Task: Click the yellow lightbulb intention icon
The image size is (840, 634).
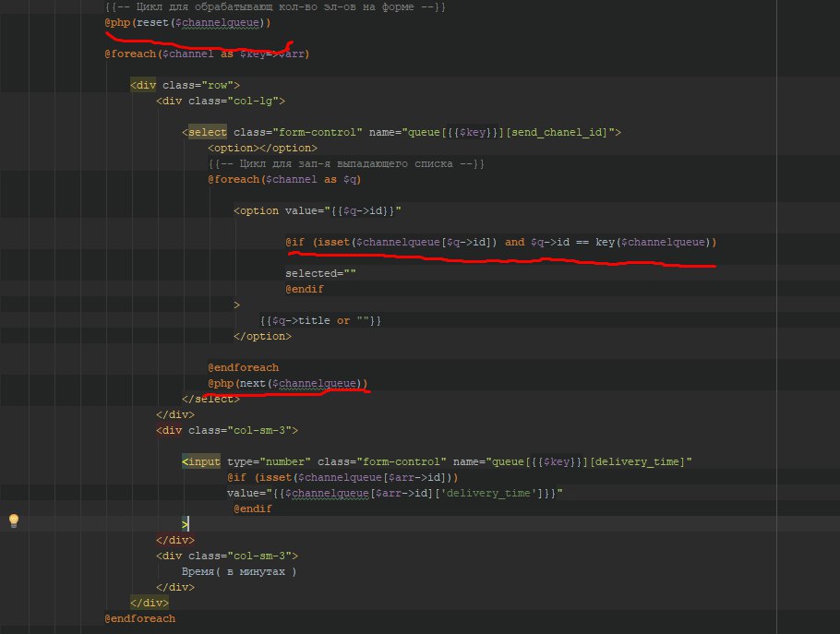Action: [14, 520]
